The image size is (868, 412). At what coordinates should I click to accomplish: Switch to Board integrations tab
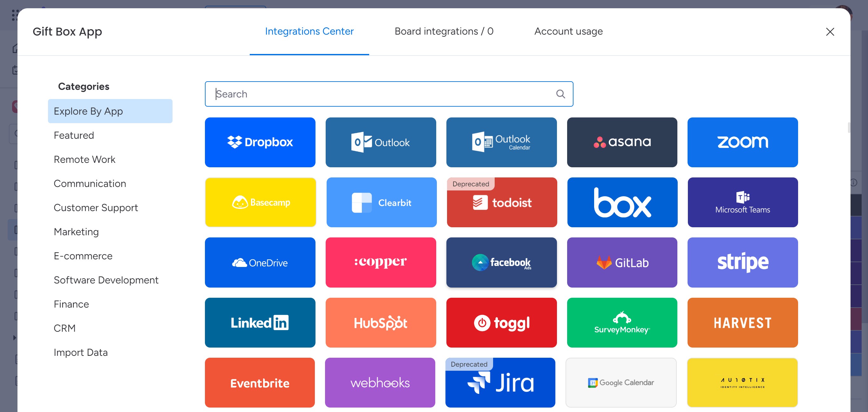pyautogui.click(x=444, y=31)
